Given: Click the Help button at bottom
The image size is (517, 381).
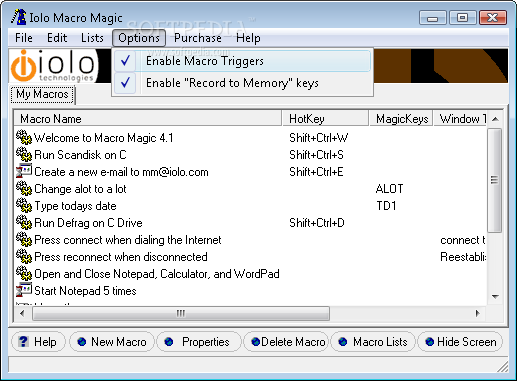Looking at the screenshot, I should [38, 342].
